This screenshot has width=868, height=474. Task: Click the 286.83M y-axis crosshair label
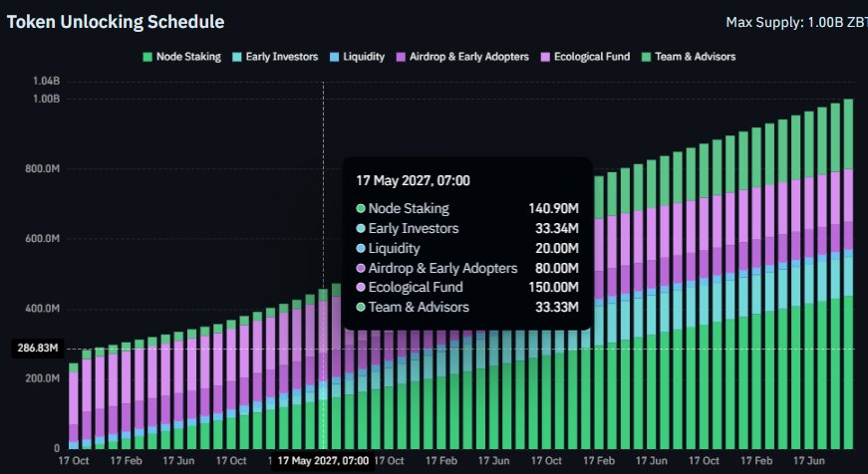pos(38,349)
